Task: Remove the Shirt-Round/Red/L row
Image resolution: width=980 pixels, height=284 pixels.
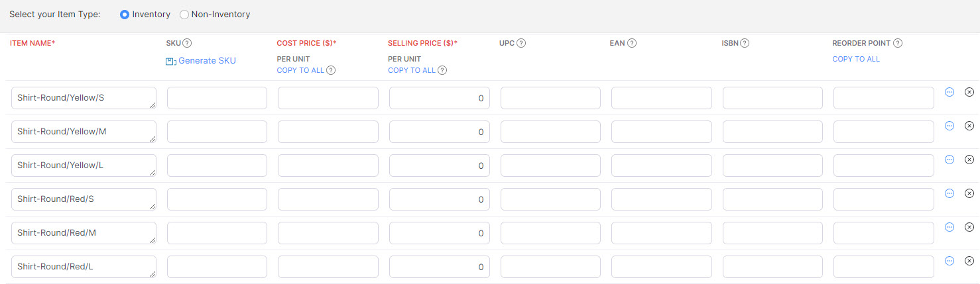Action: point(969,261)
